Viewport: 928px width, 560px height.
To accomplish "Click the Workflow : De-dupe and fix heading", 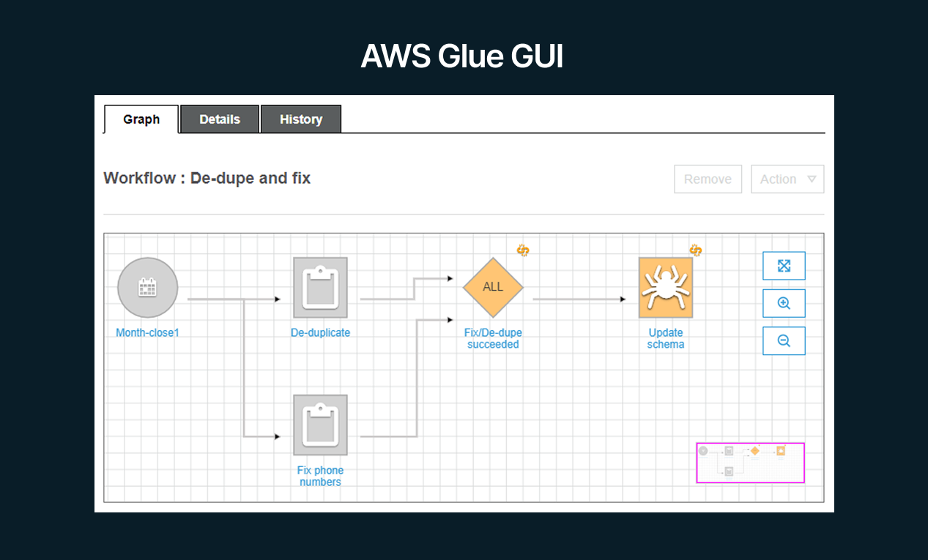I will [x=207, y=178].
